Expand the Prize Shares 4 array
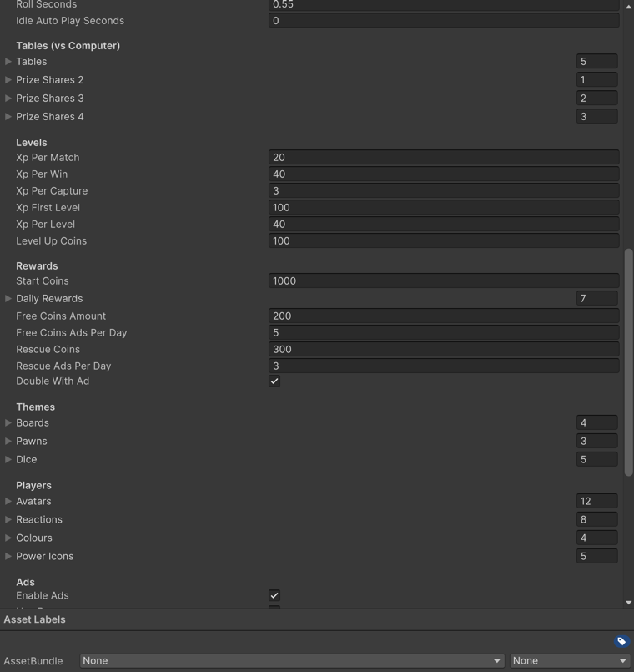 [x=8, y=117]
